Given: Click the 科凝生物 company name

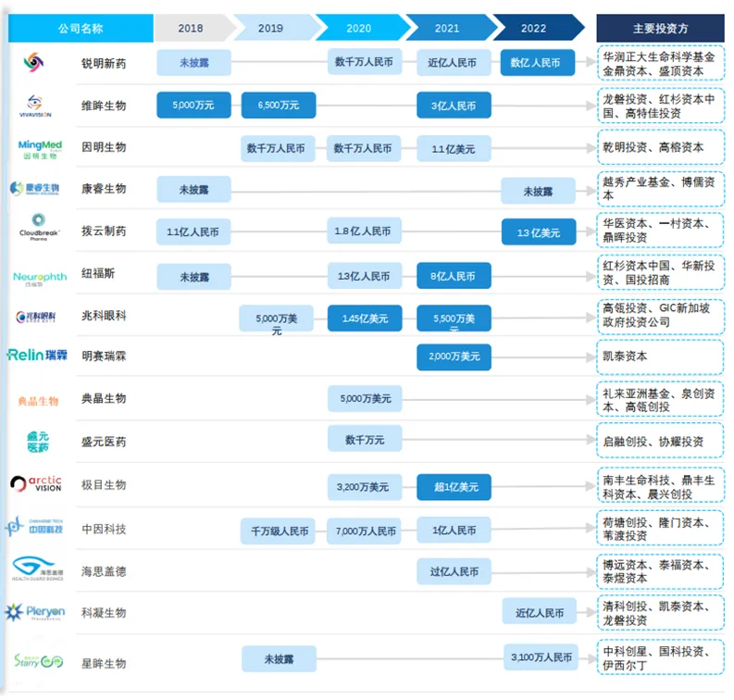Looking at the screenshot, I should click(104, 612).
